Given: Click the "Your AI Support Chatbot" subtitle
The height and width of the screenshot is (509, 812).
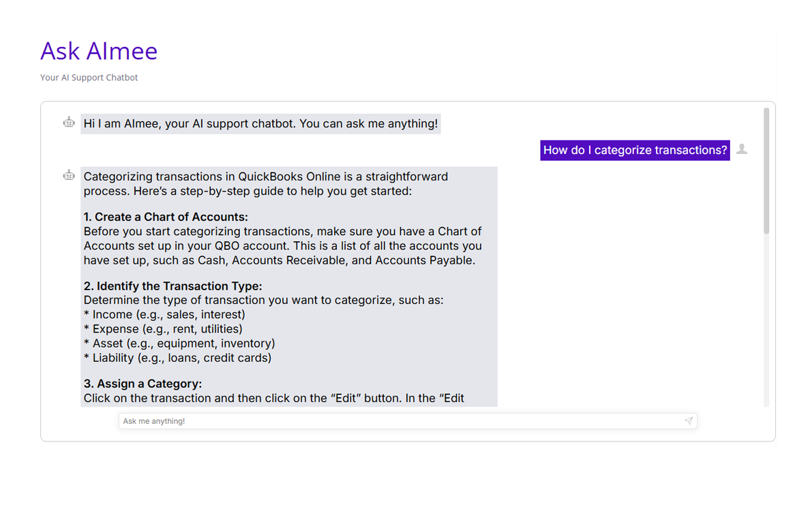Looking at the screenshot, I should coord(89,78).
